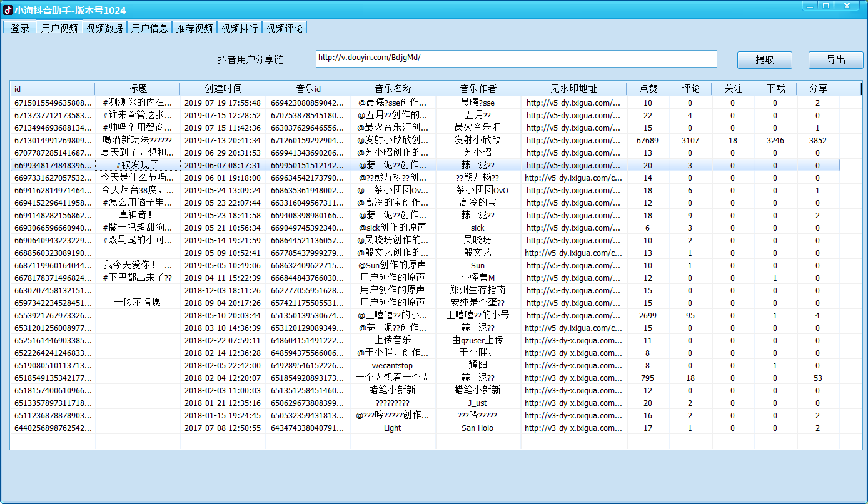868x504 pixels.
Task: Select music name cell 蜡笔小新新
Action: (393, 390)
